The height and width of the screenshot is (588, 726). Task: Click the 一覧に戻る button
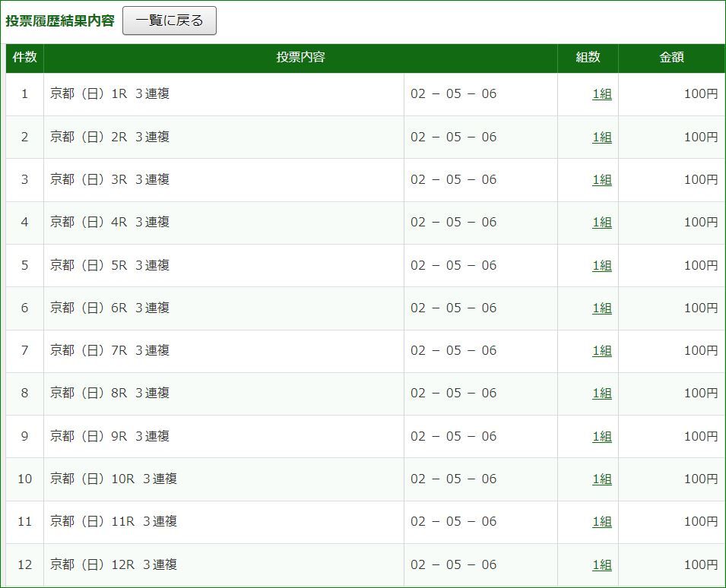(170, 21)
